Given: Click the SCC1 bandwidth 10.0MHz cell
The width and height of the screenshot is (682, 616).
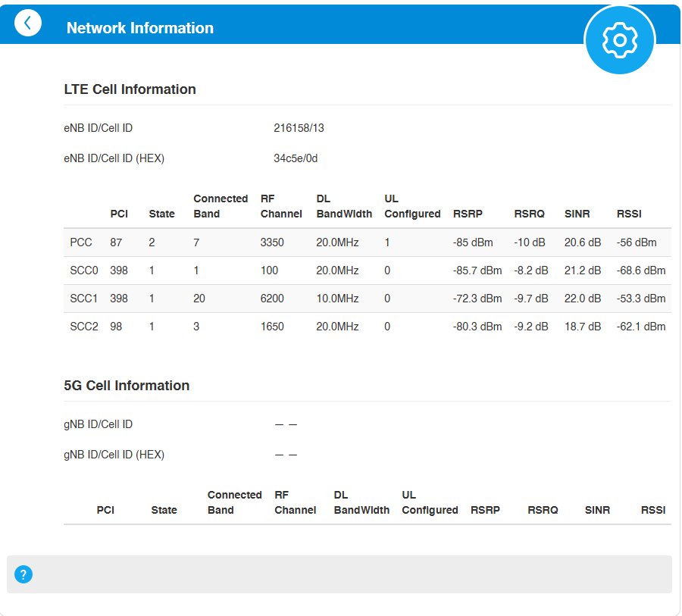Looking at the screenshot, I should (x=337, y=299).
